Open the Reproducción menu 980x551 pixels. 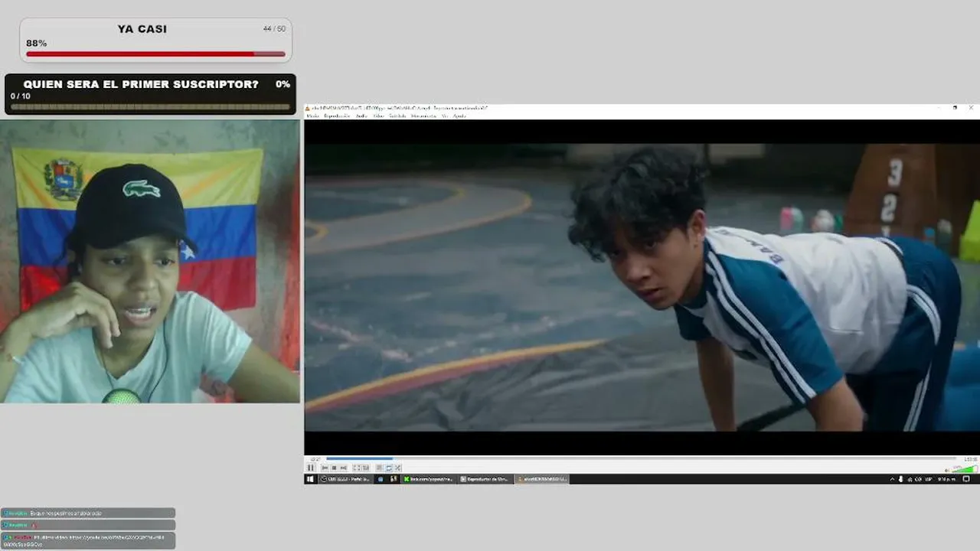(337, 116)
